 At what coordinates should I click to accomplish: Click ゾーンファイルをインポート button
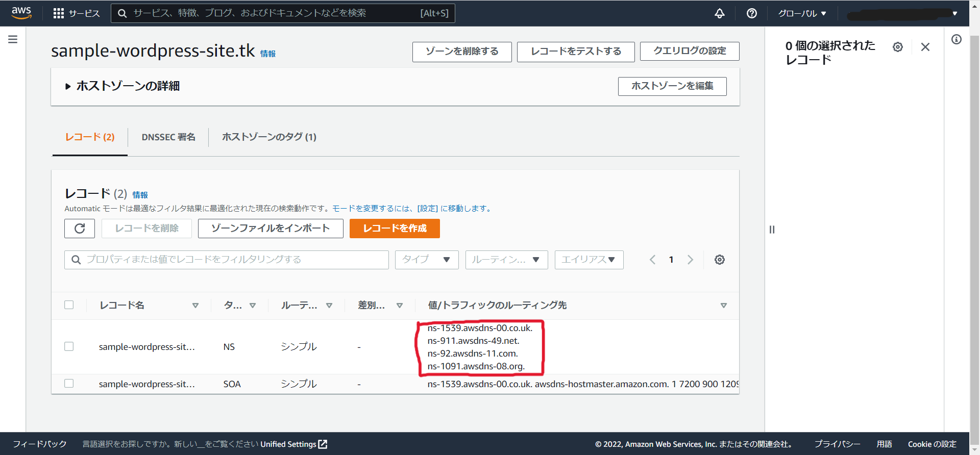click(x=271, y=229)
